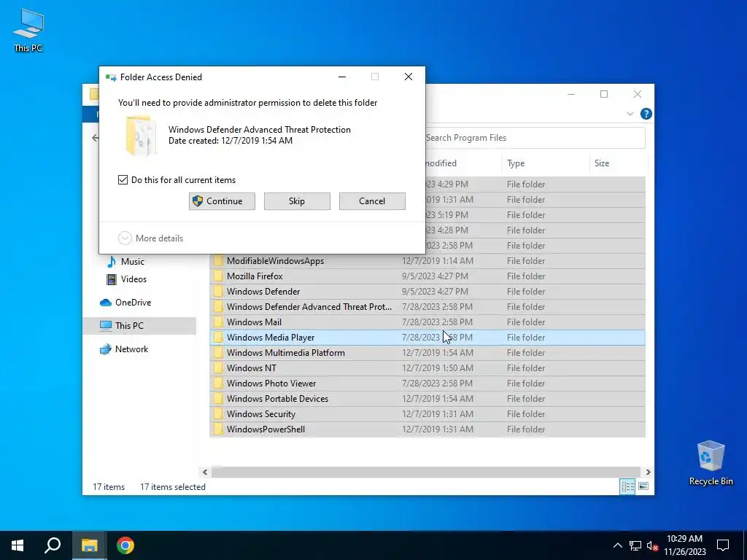Click folder icon beside Windows Photo Viewer
Screen dimensions: 747x560
click(x=218, y=384)
